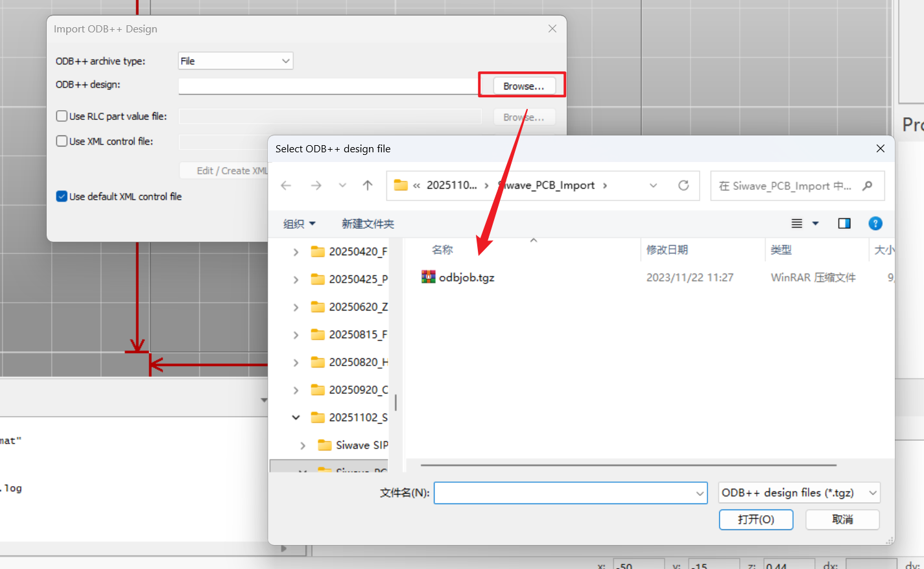Click the horizontal scrollbar of file list

tap(628, 465)
